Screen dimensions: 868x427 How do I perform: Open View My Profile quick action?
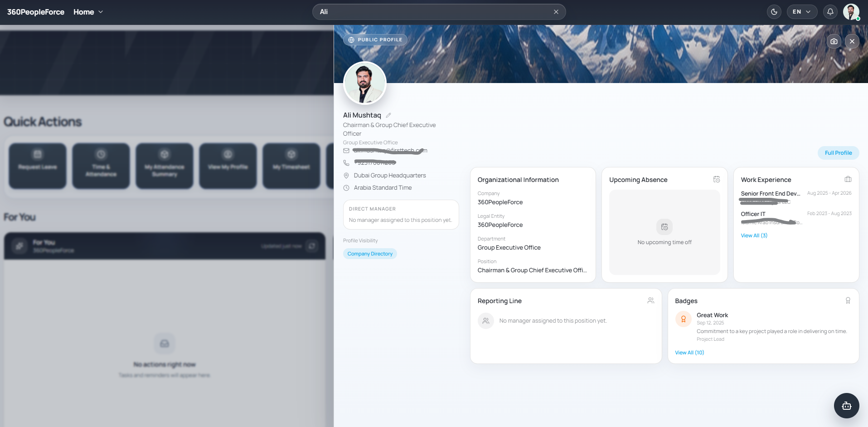click(228, 166)
